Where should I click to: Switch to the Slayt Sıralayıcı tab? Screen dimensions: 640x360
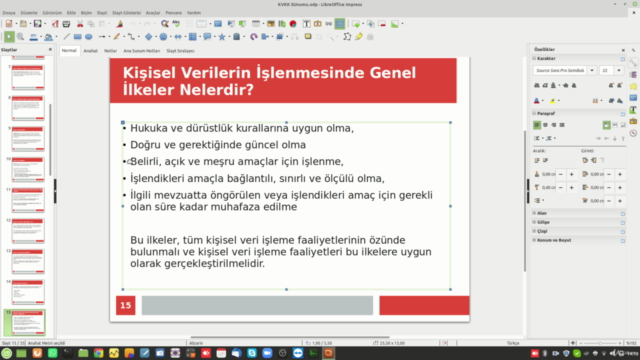[x=180, y=51]
